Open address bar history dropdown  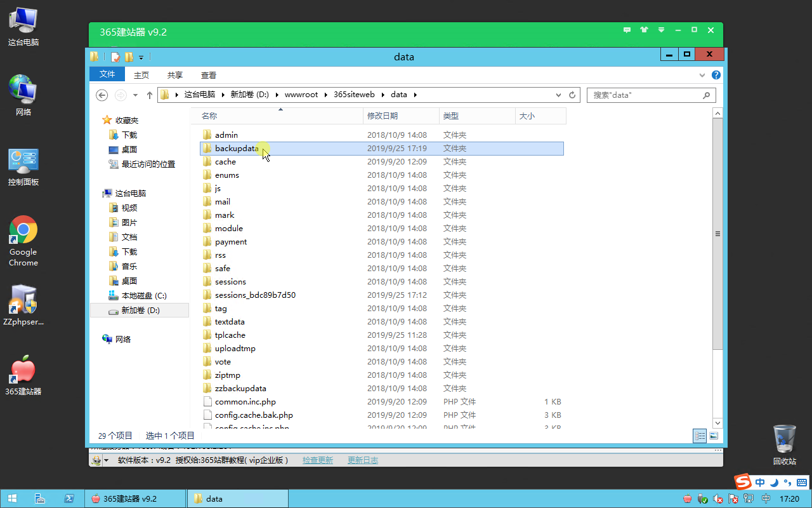[559, 95]
